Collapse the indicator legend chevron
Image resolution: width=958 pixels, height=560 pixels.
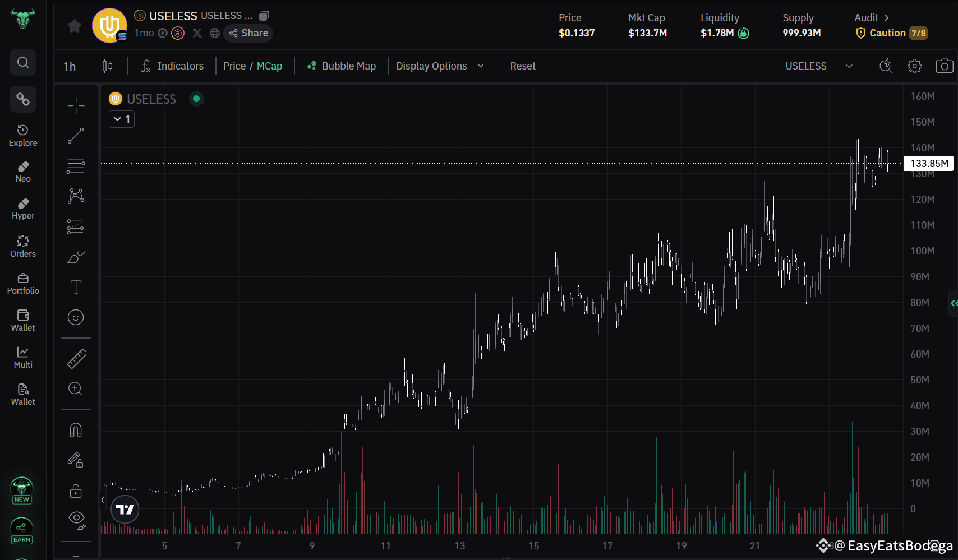[122, 119]
